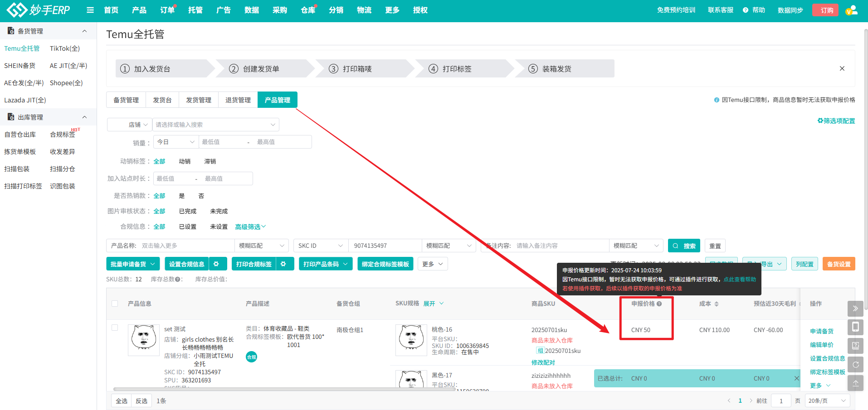Click the green 合规 badge icon

coord(251,357)
